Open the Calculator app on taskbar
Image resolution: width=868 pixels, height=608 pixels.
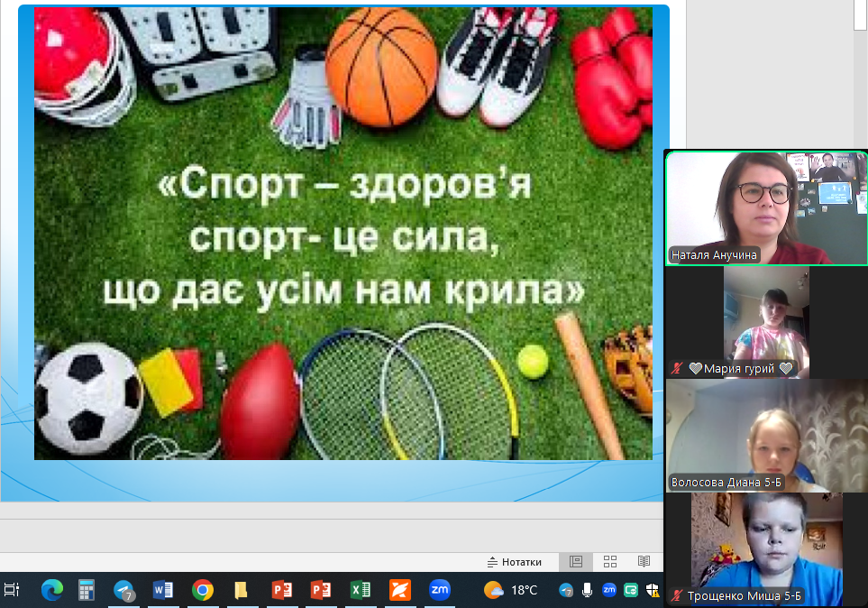(x=86, y=590)
